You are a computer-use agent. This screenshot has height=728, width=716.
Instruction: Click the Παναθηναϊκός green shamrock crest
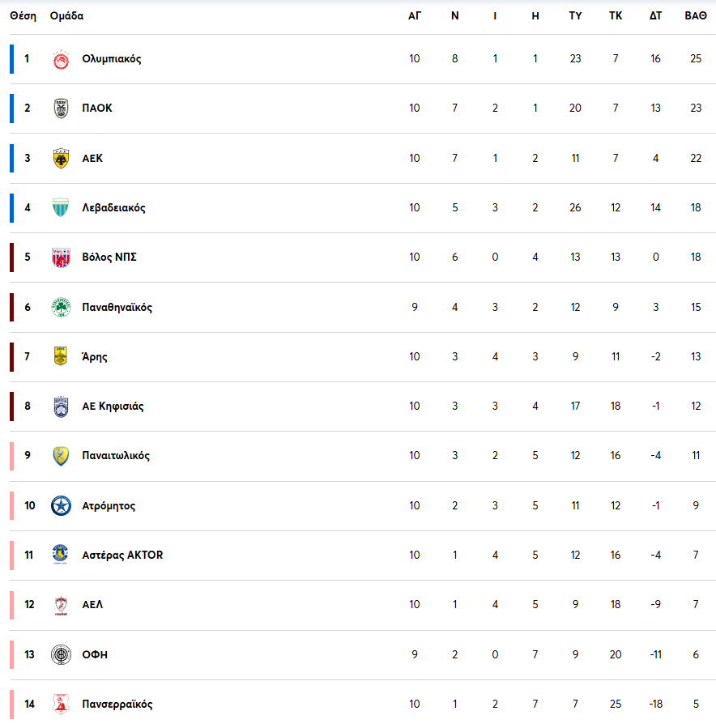click(61, 308)
